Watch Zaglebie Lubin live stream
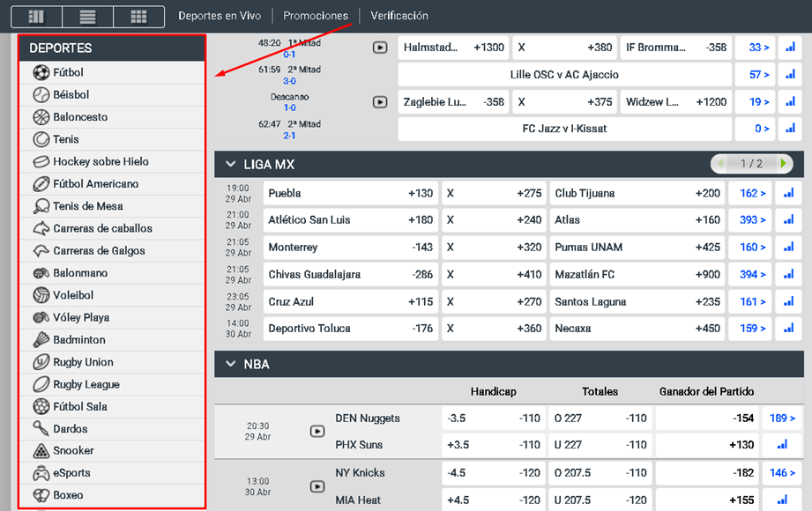Viewport: 812px width, 511px height. pos(380,102)
